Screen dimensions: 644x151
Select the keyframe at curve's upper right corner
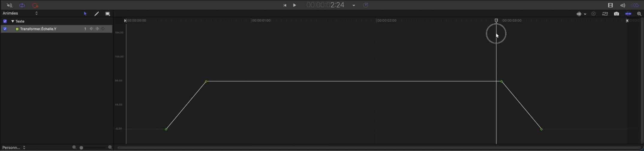[x=502, y=81]
